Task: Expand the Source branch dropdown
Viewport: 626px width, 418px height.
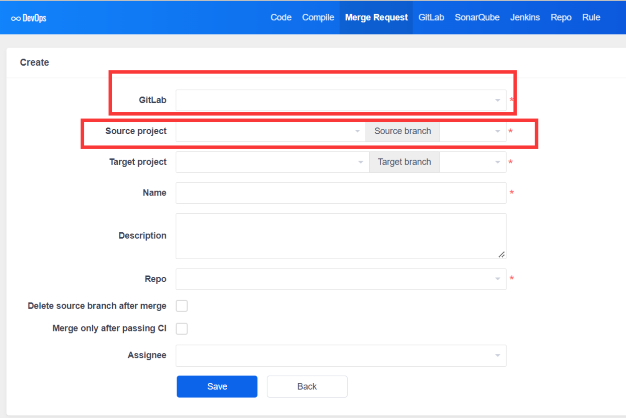Action: (472, 131)
